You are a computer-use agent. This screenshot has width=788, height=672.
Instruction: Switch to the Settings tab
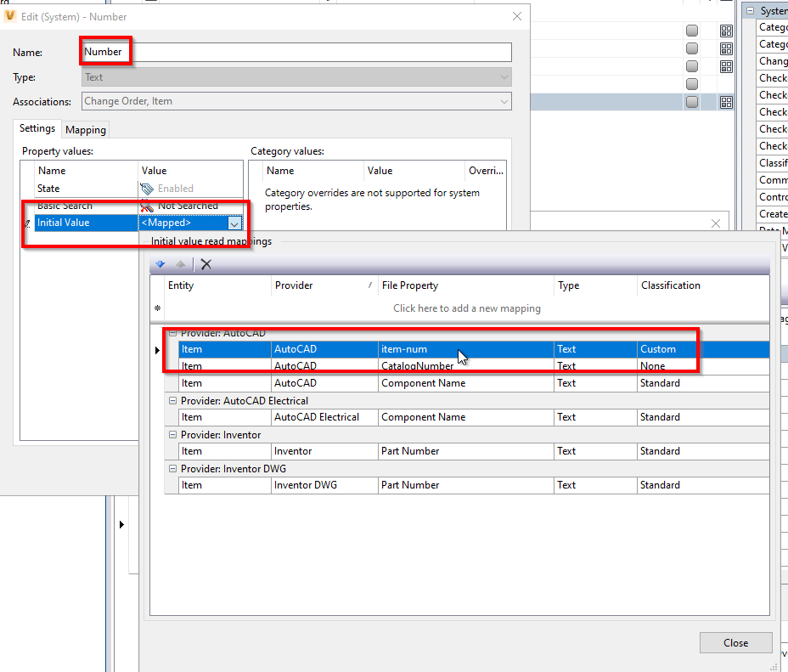37,130
